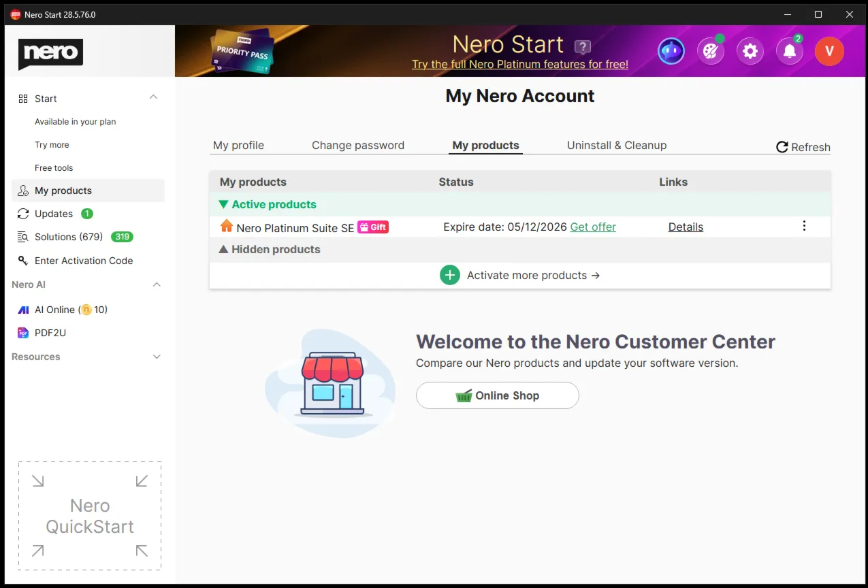The image size is (868, 588).
Task: Click the Refresh label text
Action: [x=811, y=147]
